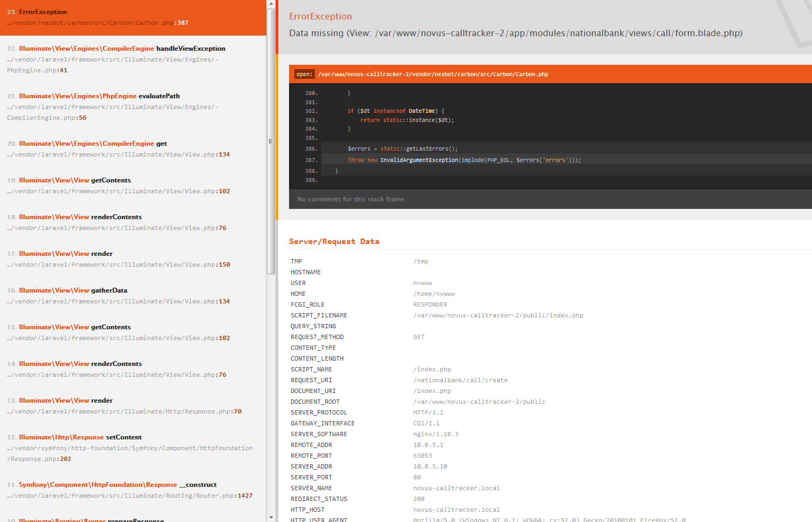Click the QUERY_STRING key label
The image size is (812, 522).
click(x=313, y=326)
